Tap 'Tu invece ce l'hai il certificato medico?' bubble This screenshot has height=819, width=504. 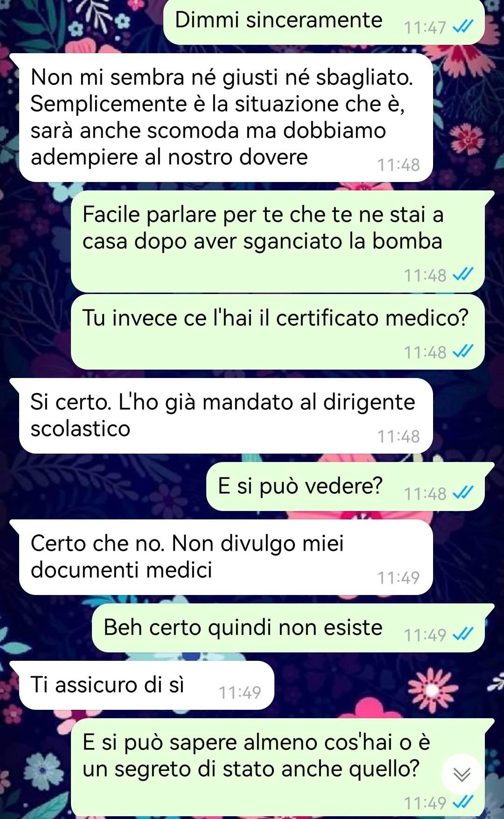point(278,332)
